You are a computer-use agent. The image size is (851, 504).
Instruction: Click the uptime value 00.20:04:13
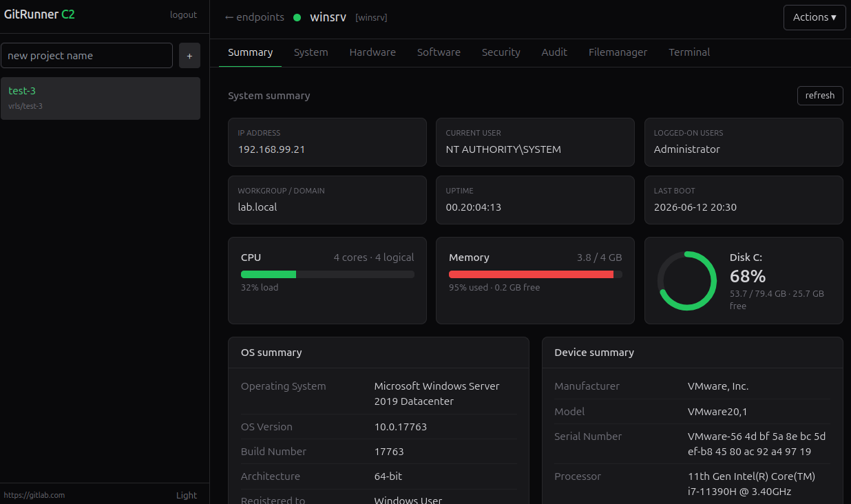tap(473, 207)
